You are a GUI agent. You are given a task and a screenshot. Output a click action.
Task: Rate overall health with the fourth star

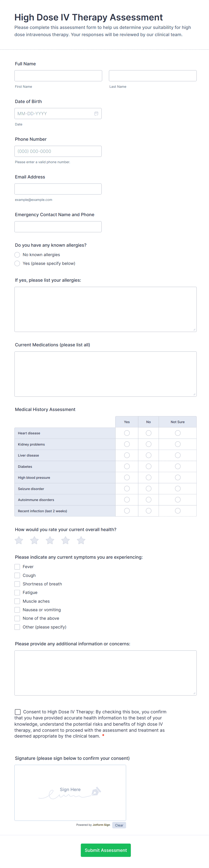(65, 541)
